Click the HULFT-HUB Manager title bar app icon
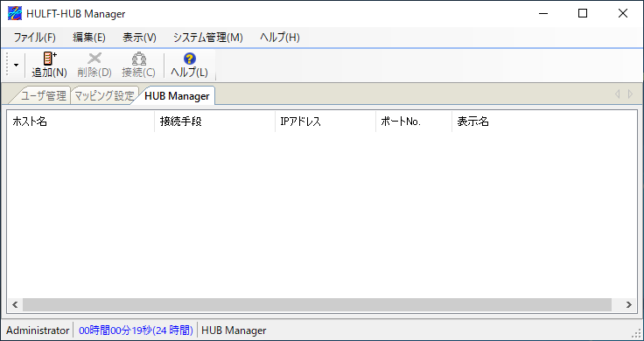 [15, 13]
